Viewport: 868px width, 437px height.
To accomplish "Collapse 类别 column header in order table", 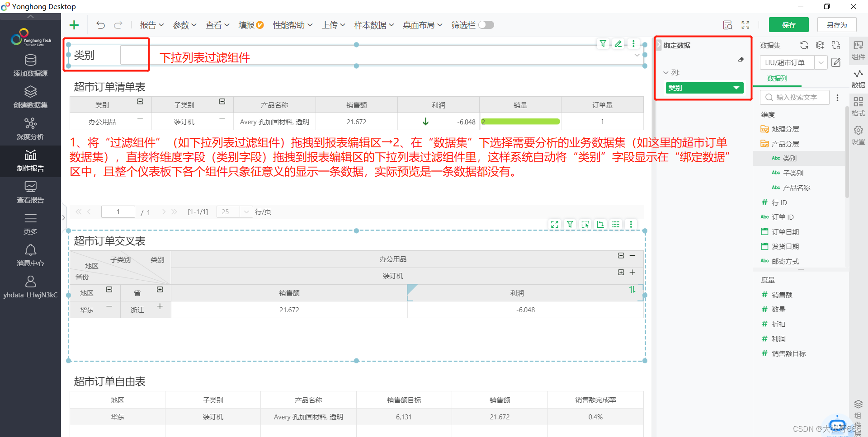I will tap(140, 102).
